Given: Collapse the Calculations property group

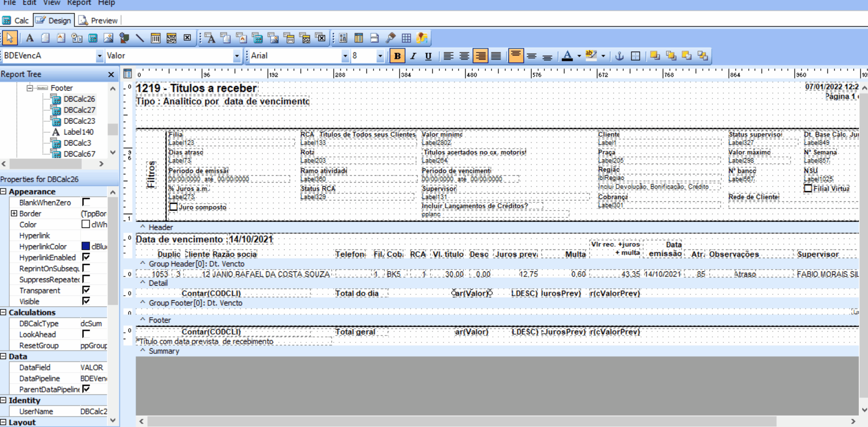Looking at the screenshot, I should pos(4,313).
